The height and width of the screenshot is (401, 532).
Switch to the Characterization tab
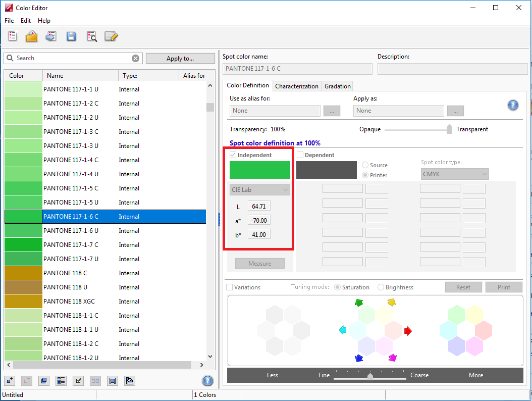coord(296,86)
